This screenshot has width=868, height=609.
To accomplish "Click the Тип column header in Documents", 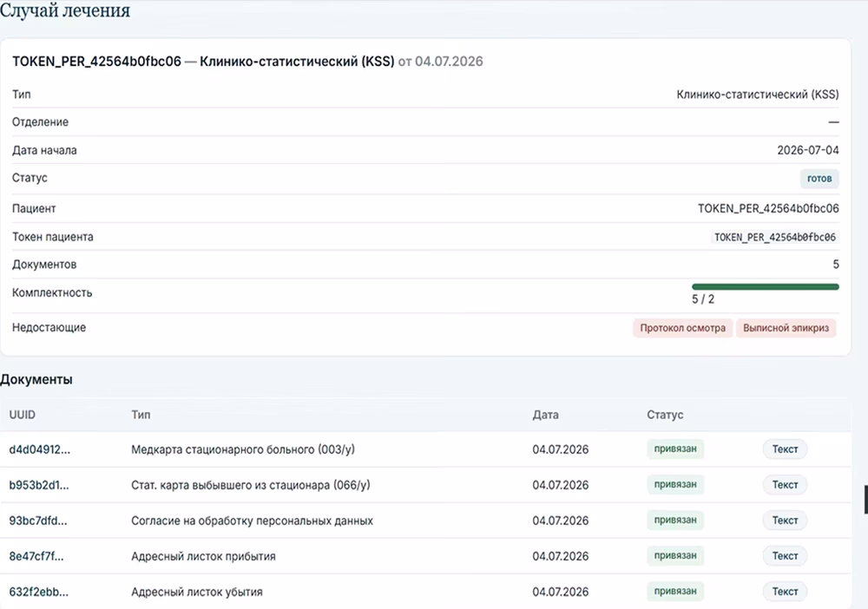I will (141, 415).
